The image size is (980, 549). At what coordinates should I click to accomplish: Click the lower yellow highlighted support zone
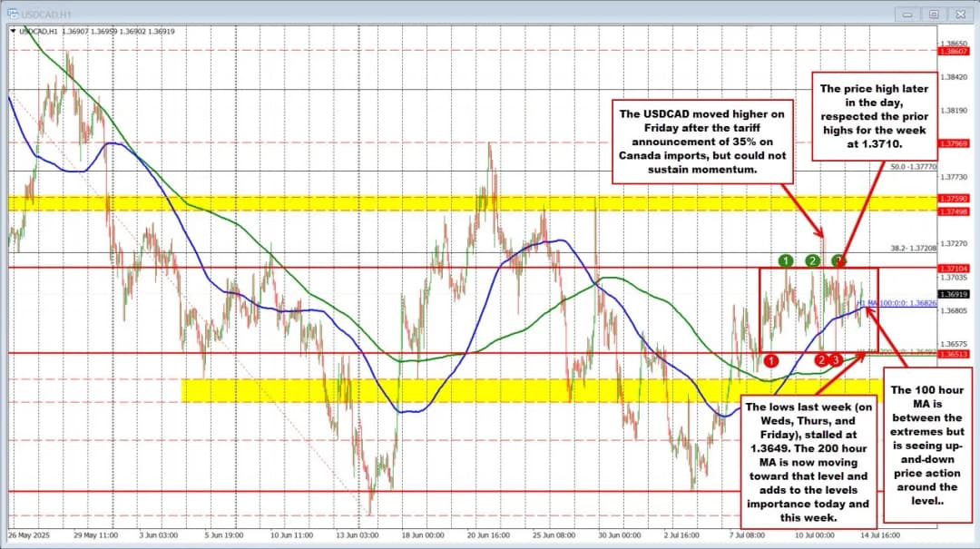tap(454, 390)
